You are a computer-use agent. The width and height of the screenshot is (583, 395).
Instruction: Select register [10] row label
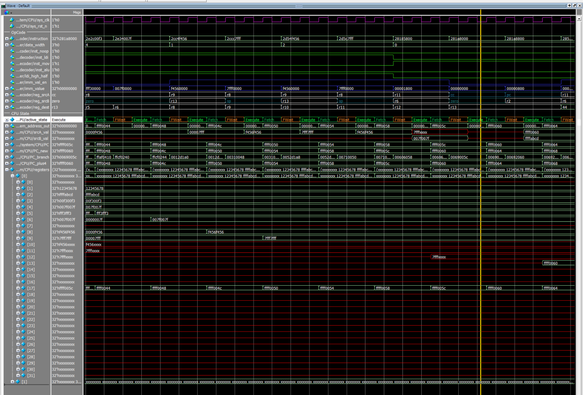click(31, 244)
